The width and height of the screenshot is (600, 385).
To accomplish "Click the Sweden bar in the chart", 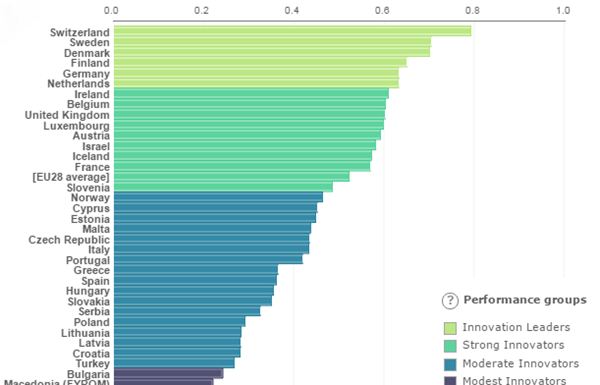I will (272, 42).
